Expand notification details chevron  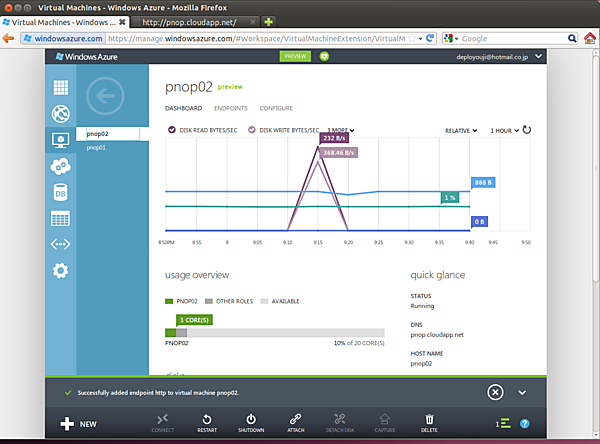[522, 393]
